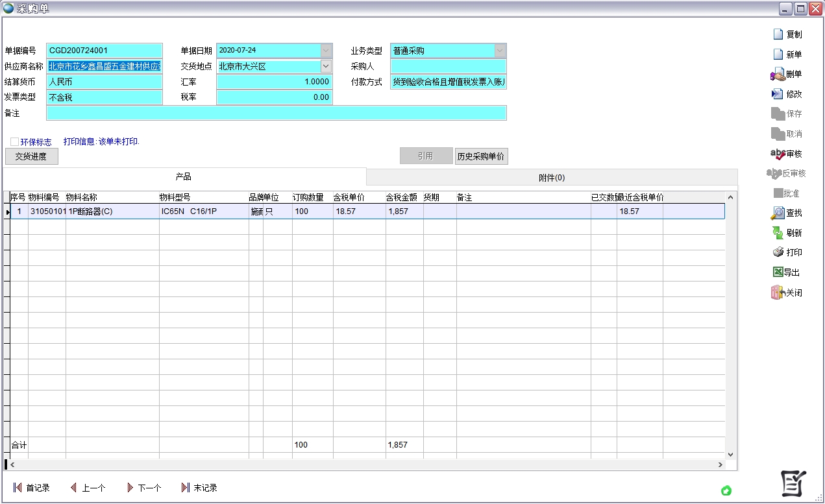Click the 交货进度 button
The image size is (825, 504).
coord(31,156)
